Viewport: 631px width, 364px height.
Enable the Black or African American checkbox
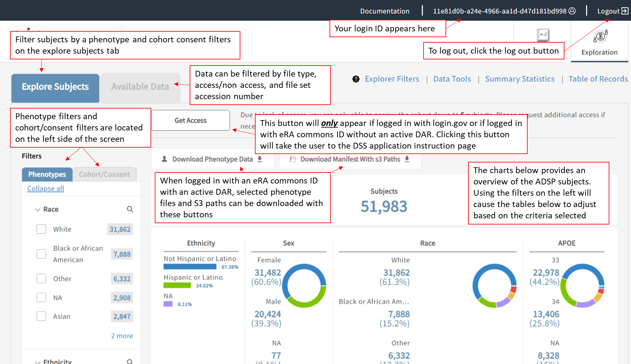[x=41, y=254]
